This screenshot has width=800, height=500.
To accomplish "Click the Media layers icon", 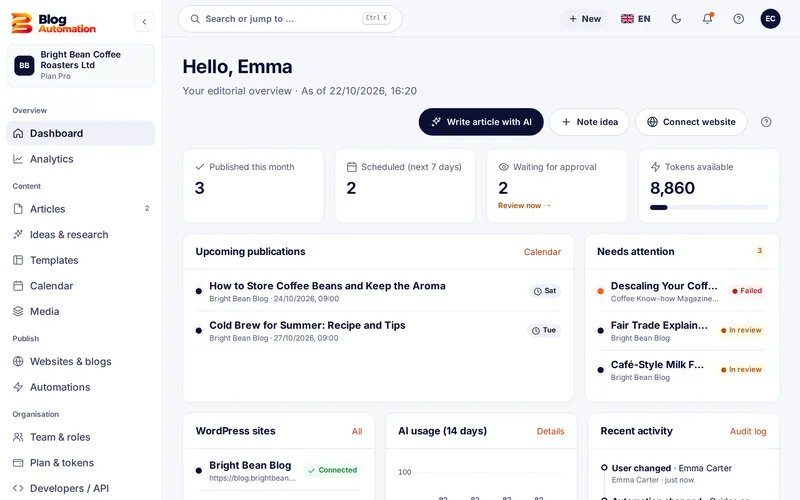I will pos(18,311).
